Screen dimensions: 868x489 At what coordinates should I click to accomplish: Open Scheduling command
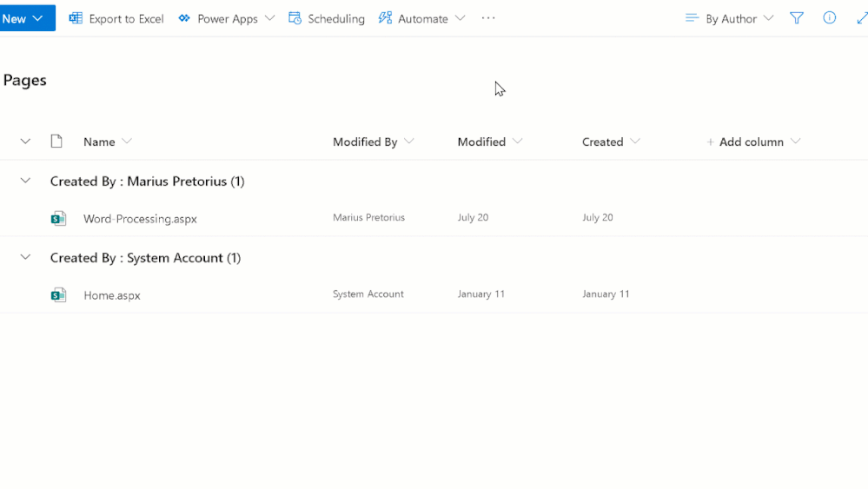(336, 19)
